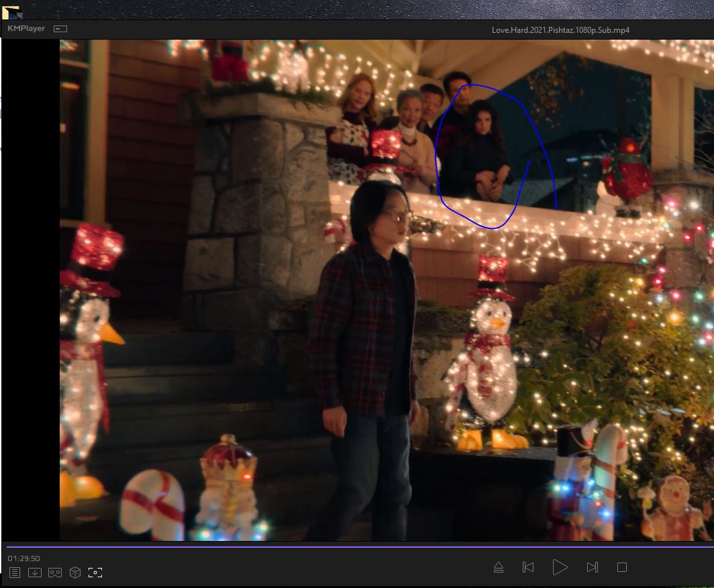This screenshot has height=588, width=714.
Task: Toggle compact mode icon beside KMPlayer
Action: (60, 29)
